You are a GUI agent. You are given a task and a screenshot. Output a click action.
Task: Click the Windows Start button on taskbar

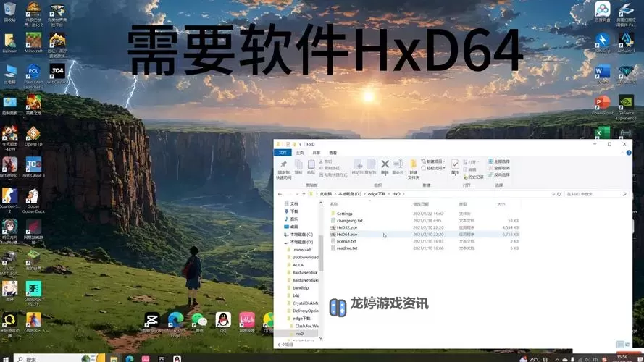[6, 358]
